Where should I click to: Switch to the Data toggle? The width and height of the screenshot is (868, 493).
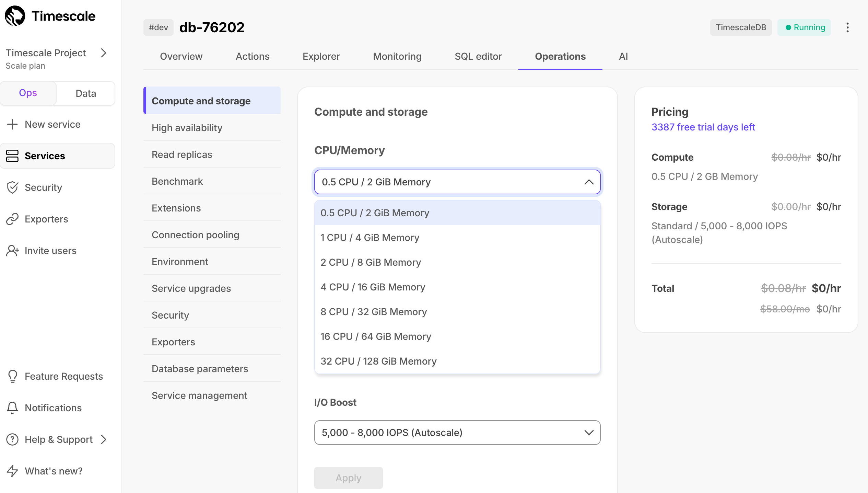pos(86,93)
